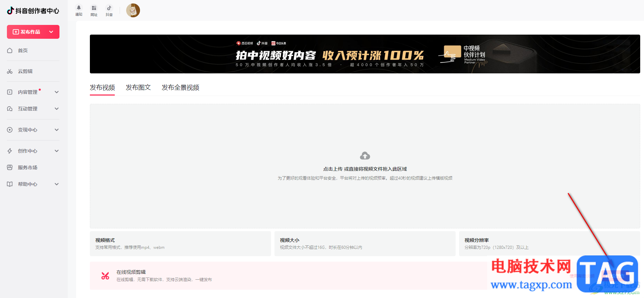
Task: Click the 帮助中心 book icon
Action: coord(10,184)
